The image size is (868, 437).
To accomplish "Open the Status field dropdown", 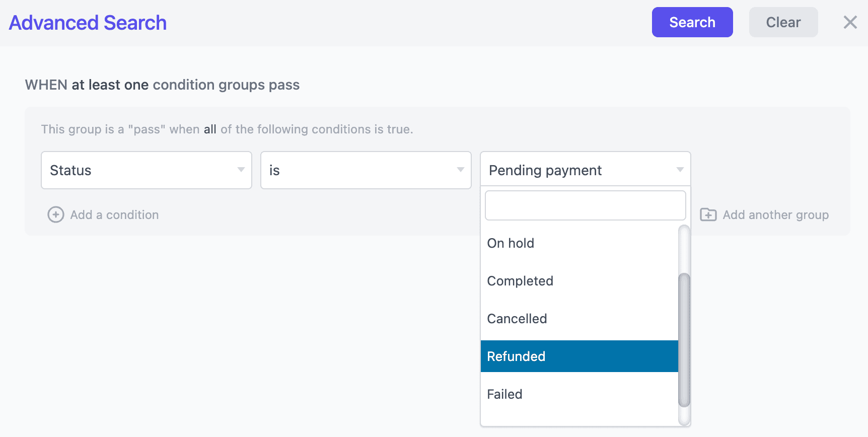I will [x=147, y=170].
